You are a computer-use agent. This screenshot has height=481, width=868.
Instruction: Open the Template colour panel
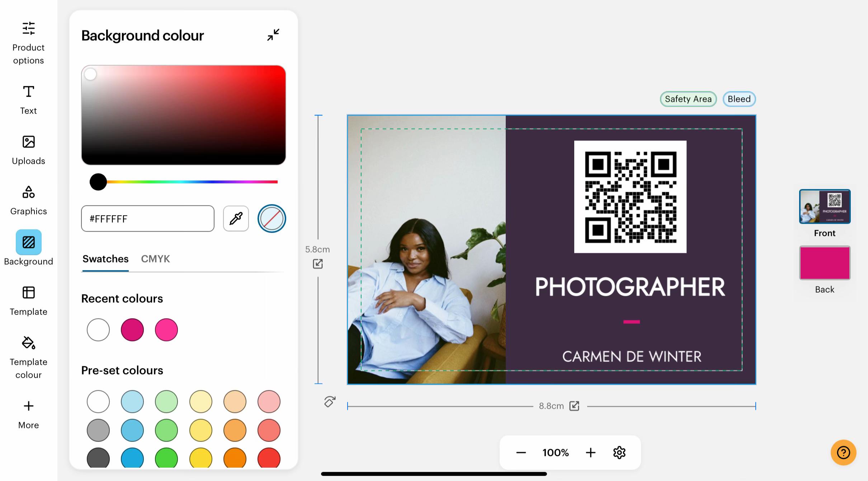[x=28, y=357]
